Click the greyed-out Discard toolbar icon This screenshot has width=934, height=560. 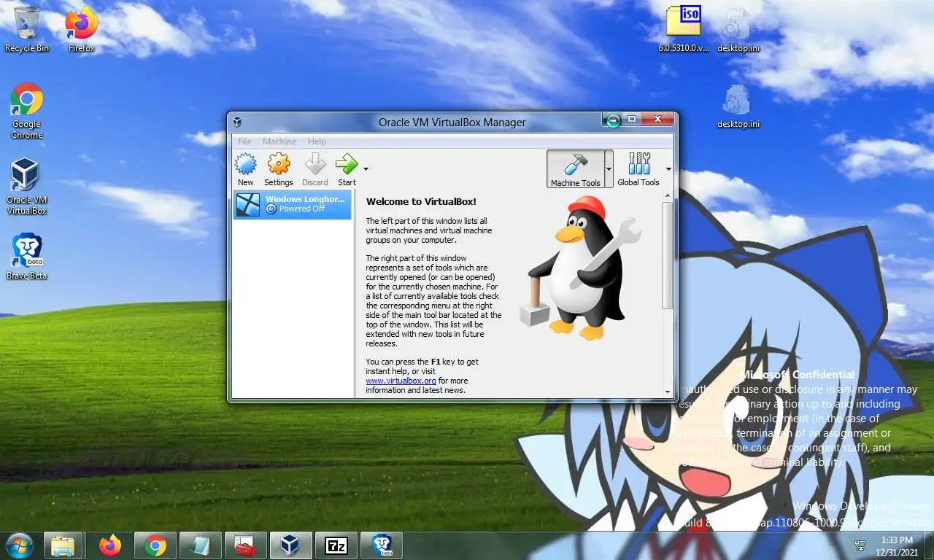(x=315, y=170)
